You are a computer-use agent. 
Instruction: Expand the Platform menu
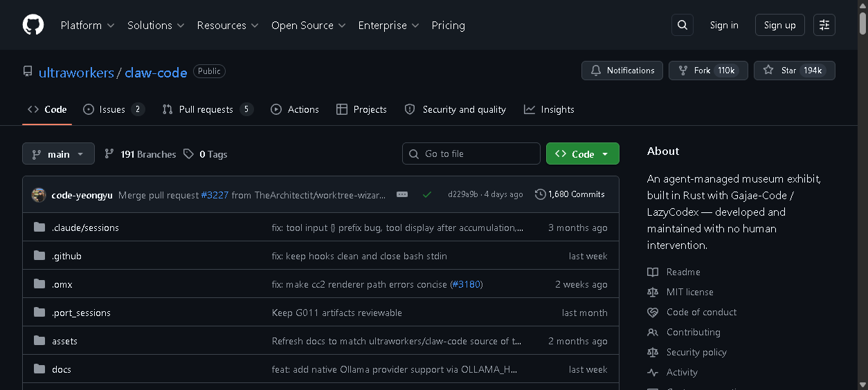coord(87,25)
